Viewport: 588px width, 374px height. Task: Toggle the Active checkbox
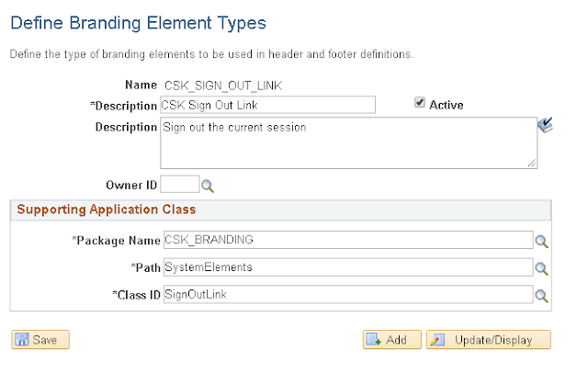(x=421, y=105)
